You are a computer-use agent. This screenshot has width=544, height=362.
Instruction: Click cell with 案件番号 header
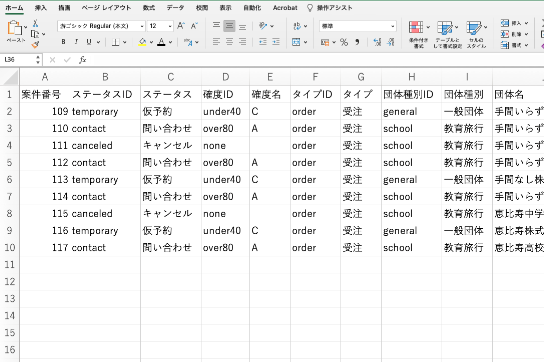(x=45, y=94)
